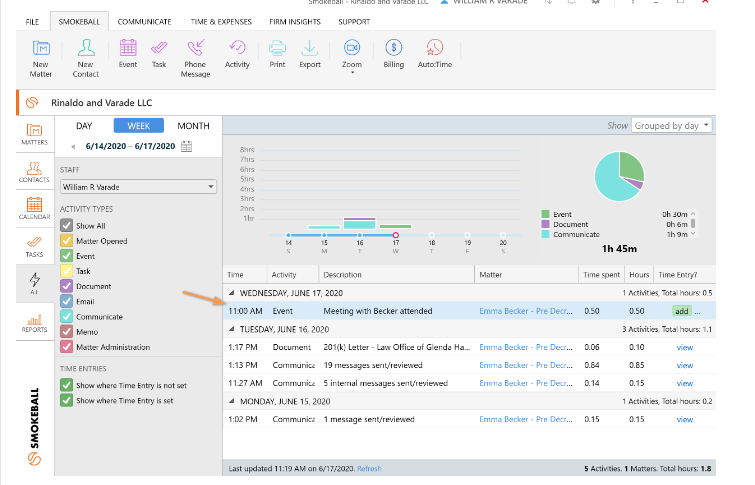Record a Phone Message

click(x=195, y=58)
